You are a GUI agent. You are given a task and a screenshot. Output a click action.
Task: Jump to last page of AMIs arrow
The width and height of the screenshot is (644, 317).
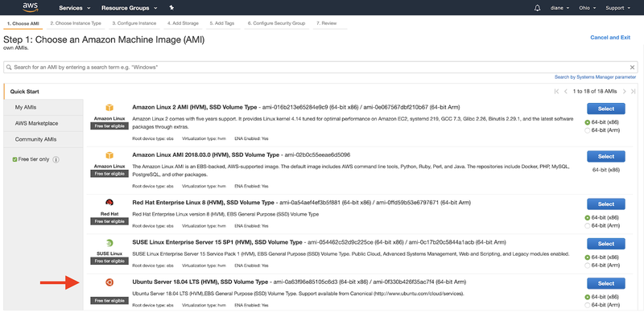click(x=633, y=92)
